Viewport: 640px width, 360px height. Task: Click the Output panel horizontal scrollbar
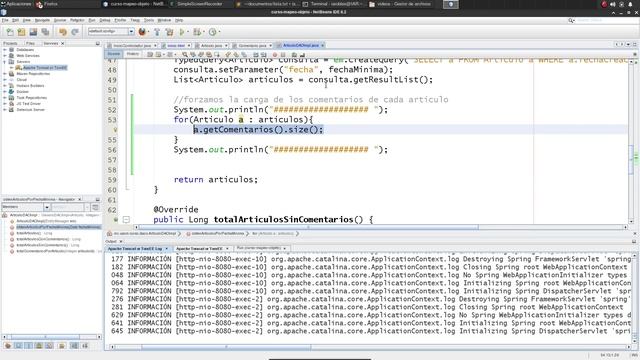[x=227, y=347]
